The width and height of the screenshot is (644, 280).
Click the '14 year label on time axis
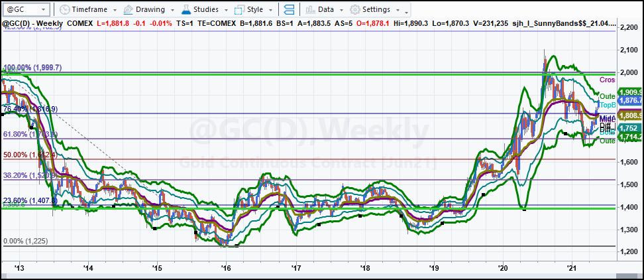pos(87,269)
